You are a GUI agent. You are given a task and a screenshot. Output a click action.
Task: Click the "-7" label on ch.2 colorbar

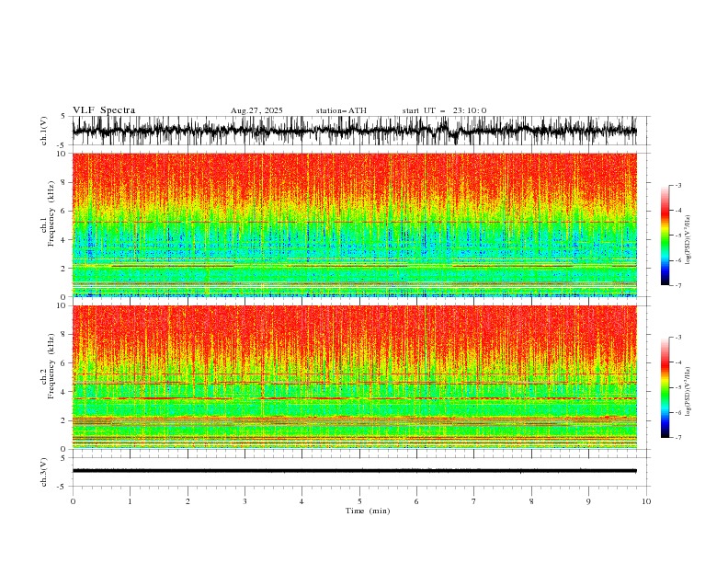click(x=678, y=438)
